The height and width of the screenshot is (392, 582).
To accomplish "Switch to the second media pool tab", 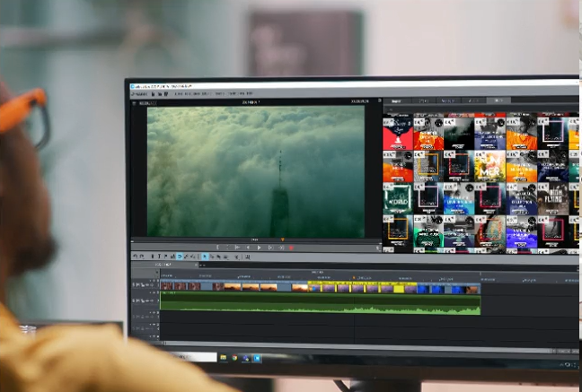I will (x=424, y=100).
